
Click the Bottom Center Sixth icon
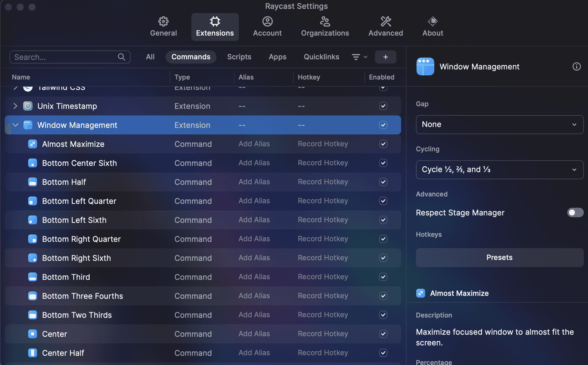coord(33,163)
